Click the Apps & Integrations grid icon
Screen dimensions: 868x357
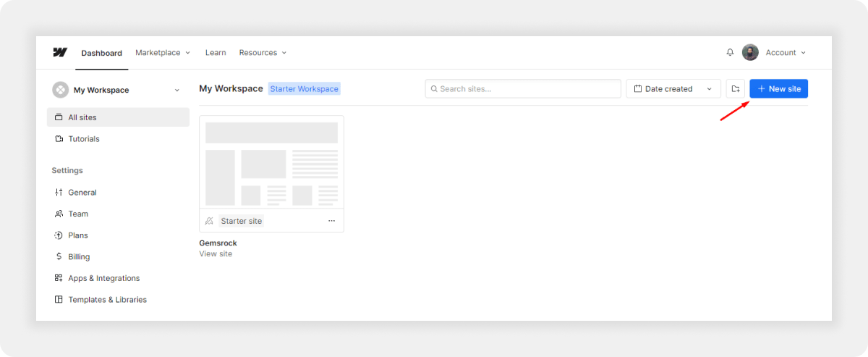point(59,278)
